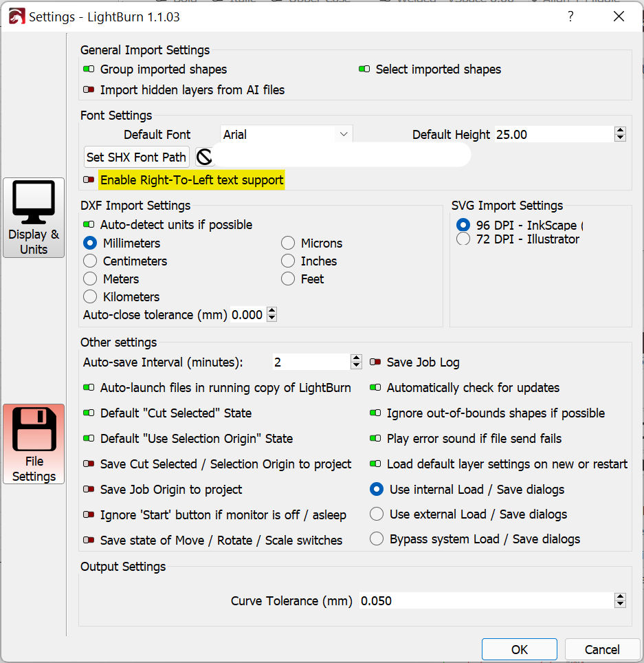Select Use external Load / Save dialogs
This screenshot has width=644, height=663.
[377, 514]
